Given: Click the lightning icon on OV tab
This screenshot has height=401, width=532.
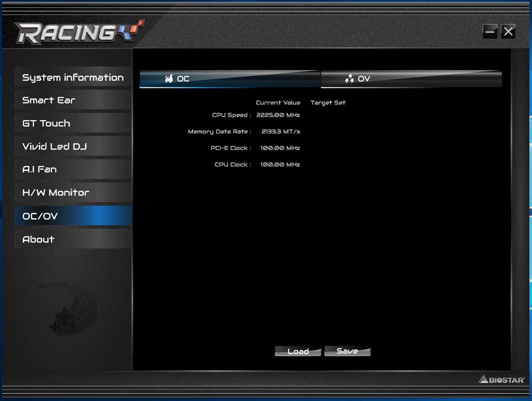Looking at the screenshot, I should 350,79.
